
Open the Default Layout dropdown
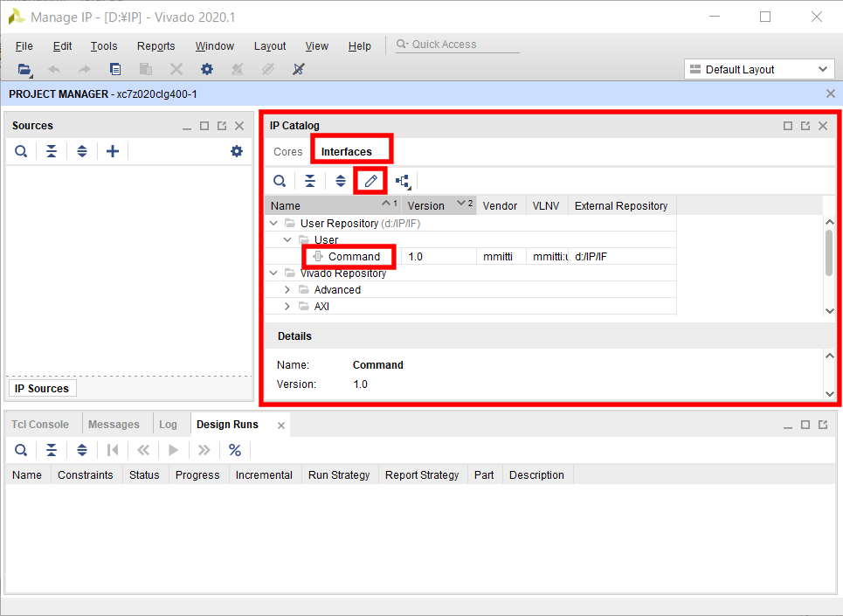[759, 69]
